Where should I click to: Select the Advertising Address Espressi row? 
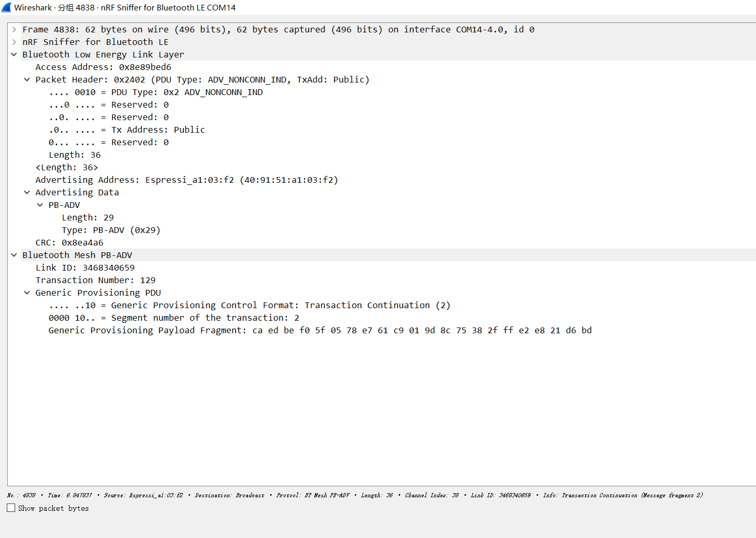(187, 180)
